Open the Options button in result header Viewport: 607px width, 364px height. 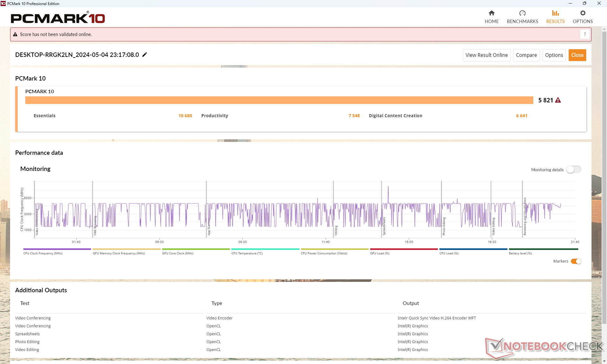[x=554, y=55]
